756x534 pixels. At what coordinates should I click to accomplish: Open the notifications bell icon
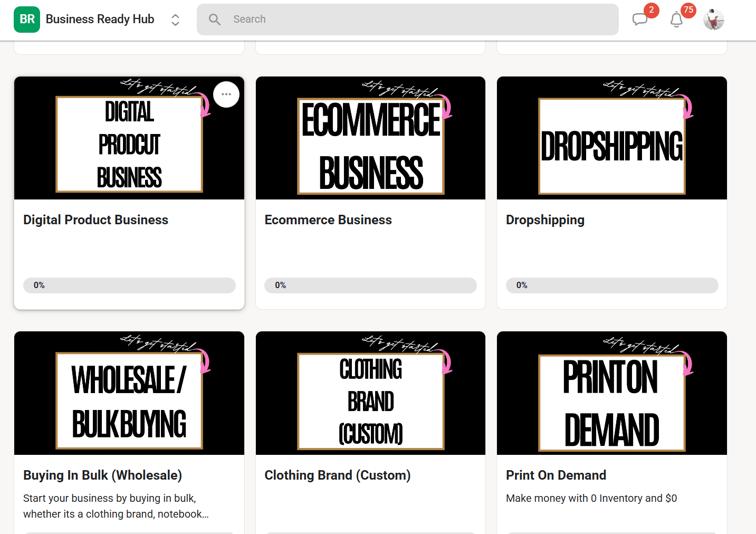[676, 20]
